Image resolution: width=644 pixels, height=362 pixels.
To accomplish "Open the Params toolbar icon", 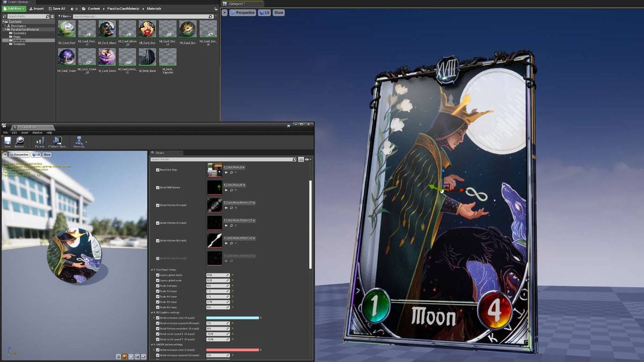I will click(x=40, y=141).
